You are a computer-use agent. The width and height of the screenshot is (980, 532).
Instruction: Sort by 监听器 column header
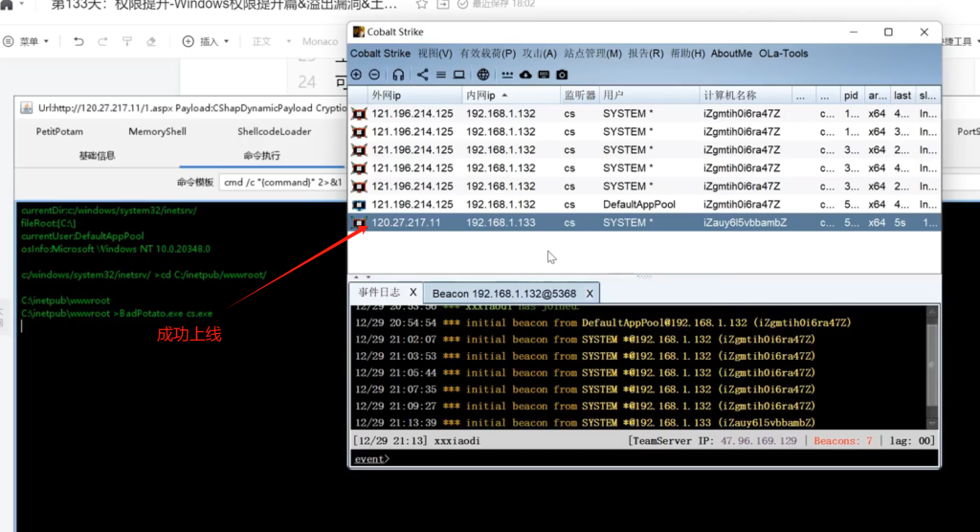pyautogui.click(x=579, y=96)
